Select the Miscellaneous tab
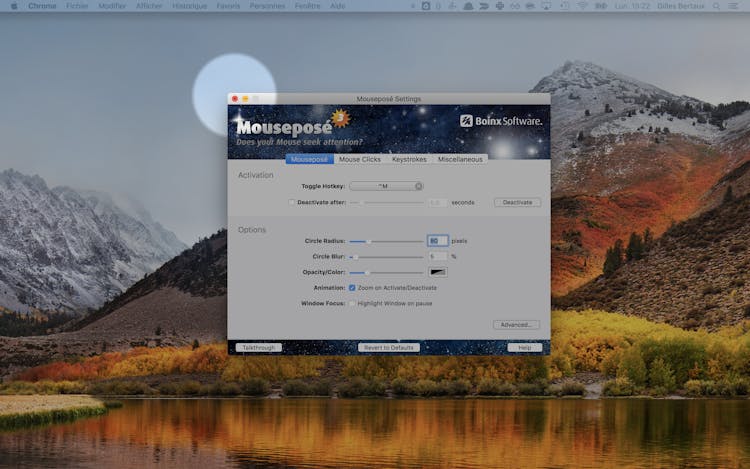Screen dimensions: 750x469 tap(460, 159)
